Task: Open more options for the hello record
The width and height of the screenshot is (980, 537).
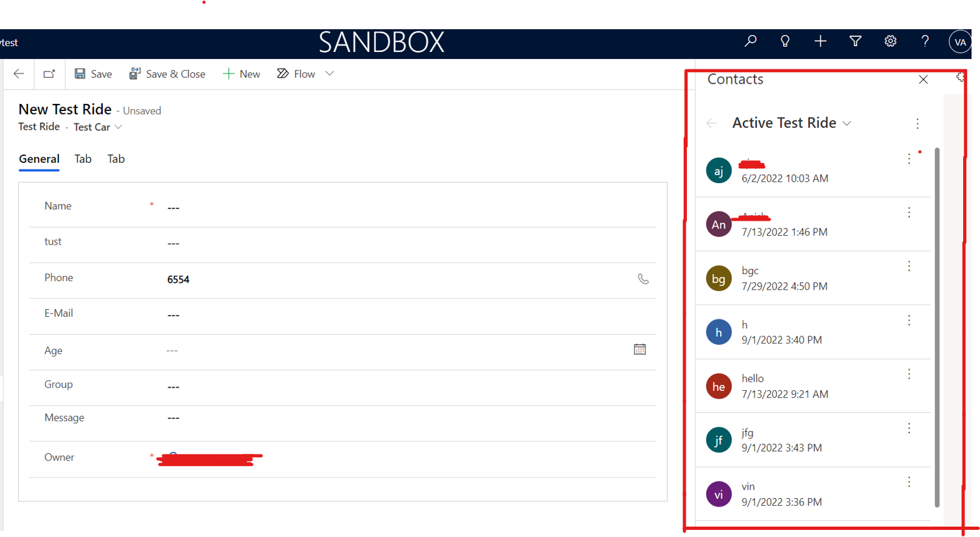Action: [909, 374]
